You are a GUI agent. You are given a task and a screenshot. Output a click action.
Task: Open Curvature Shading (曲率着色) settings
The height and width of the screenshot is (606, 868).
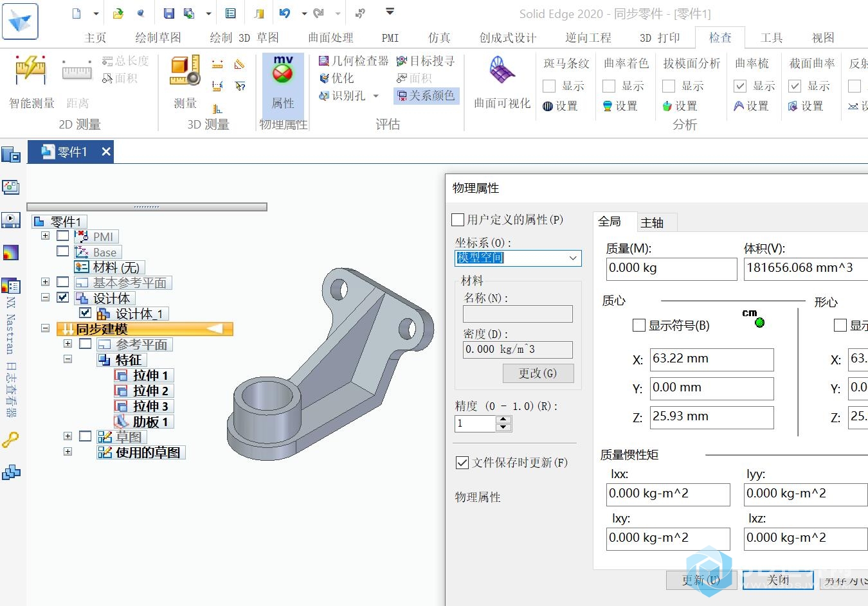click(x=620, y=106)
